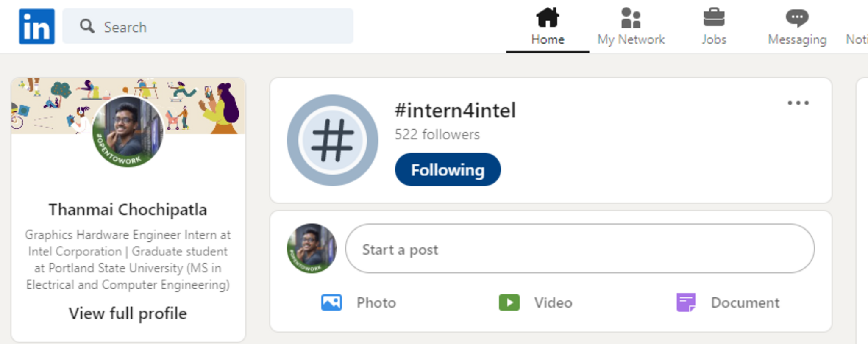This screenshot has height=344, width=868.
Task: Open Thanmai Chochipatla name link
Action: tap(128, 210)
